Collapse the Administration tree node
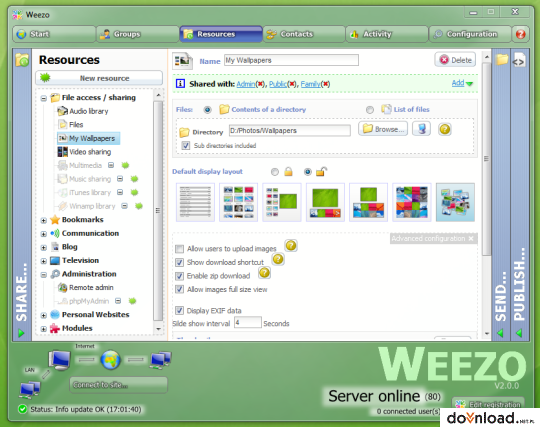 pos(43,275)
